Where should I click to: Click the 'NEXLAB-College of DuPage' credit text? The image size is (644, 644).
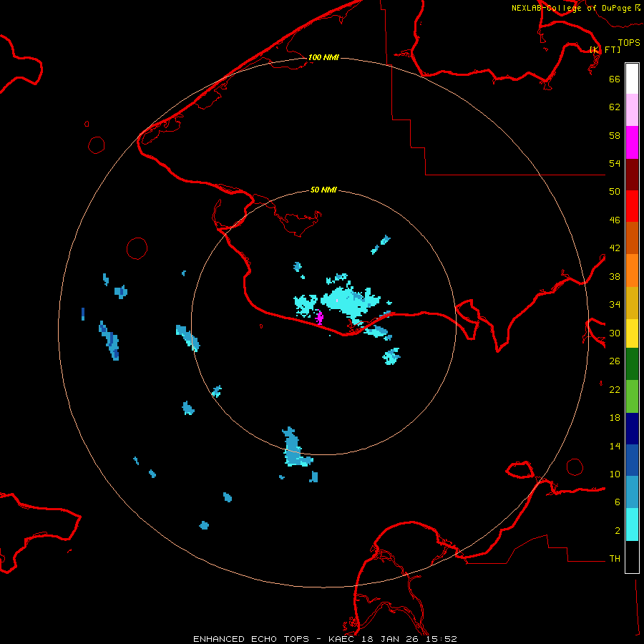point(571,8)
